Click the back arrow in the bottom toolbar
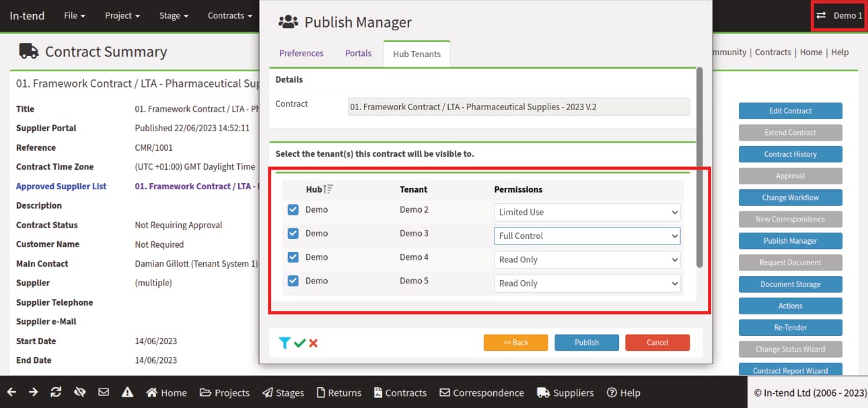 (11, 393)
